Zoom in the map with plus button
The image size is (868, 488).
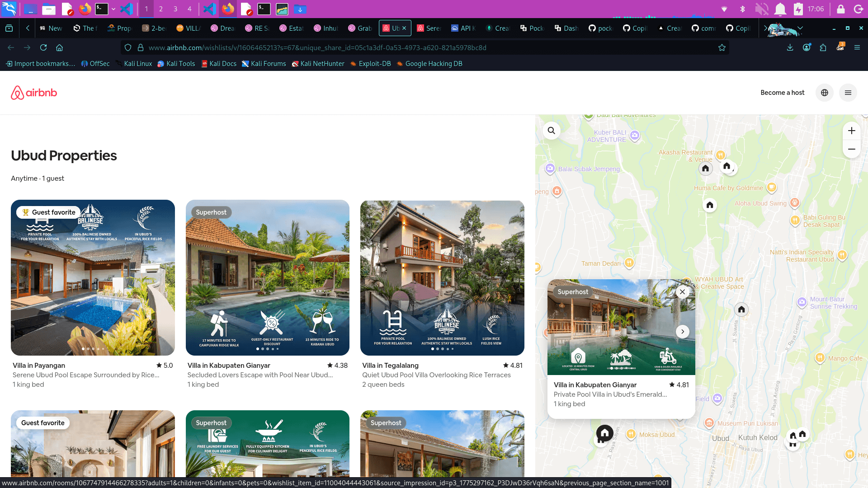click(x=852, y=131)
